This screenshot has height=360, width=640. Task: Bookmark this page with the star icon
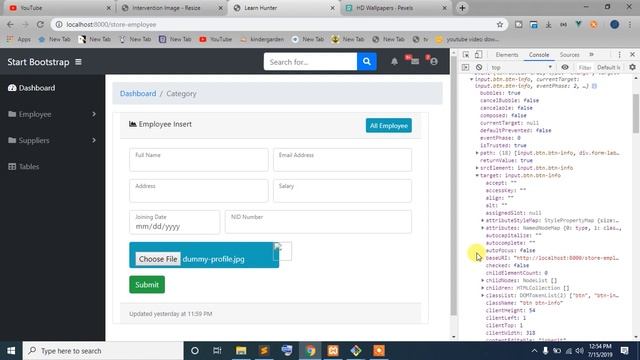pos(500,24)
